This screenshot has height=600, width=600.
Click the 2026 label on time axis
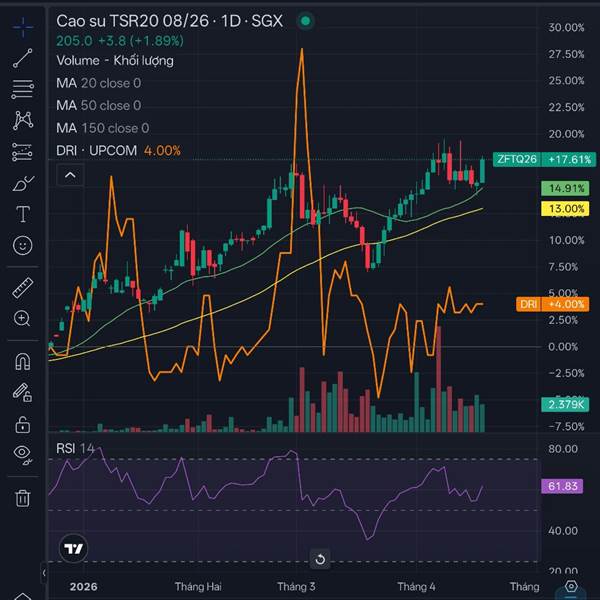coord(83,587)
